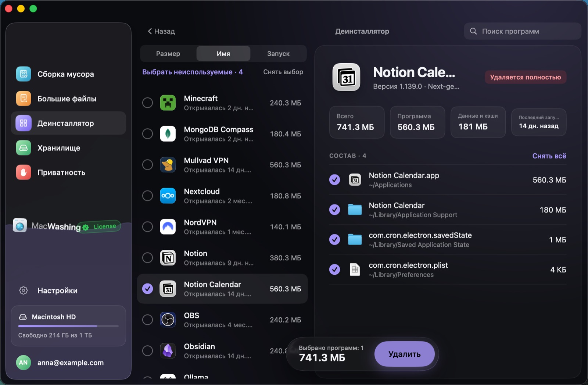Image resolution: width=588 pixels, height=385 pixels.
Task: Click the Minecraft app icon
Action: [168, 103]
